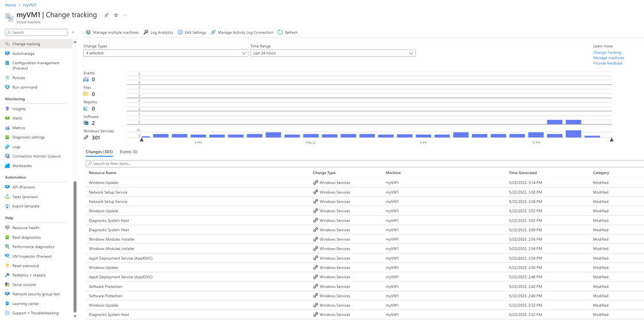Select Windows Update row at 3:14 PM

click(x=364, y=182)
